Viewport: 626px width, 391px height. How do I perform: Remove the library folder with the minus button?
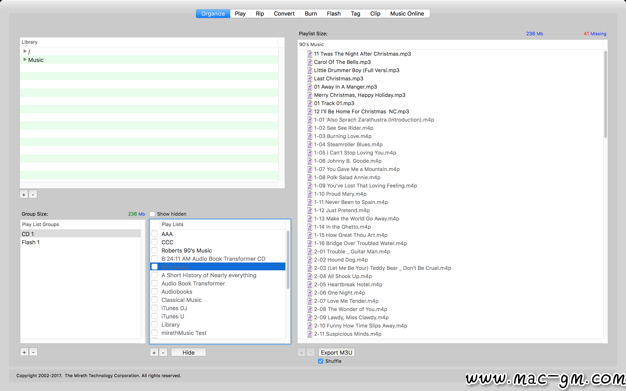tap(33, 195)
